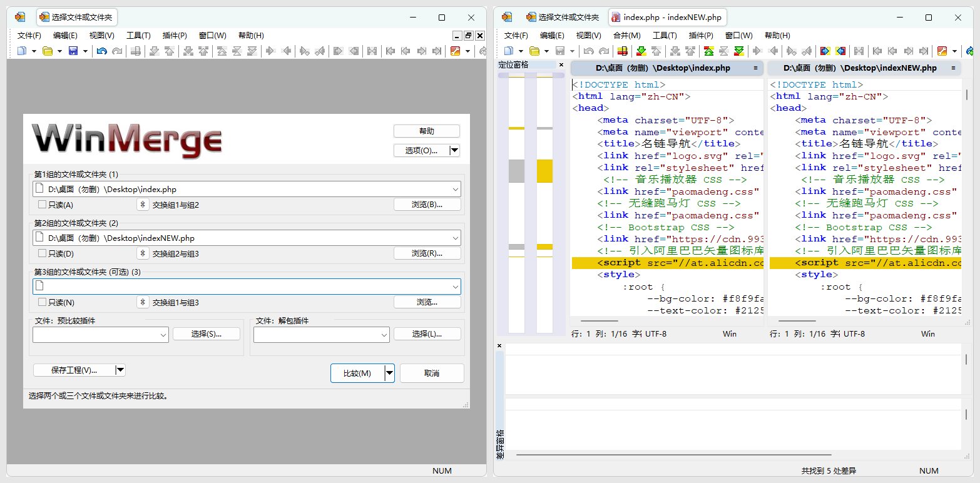Expand Options dropdown arrow in compare window toolbar
The width and height of the screenshot is (980, 483).
tap(954, 51)
